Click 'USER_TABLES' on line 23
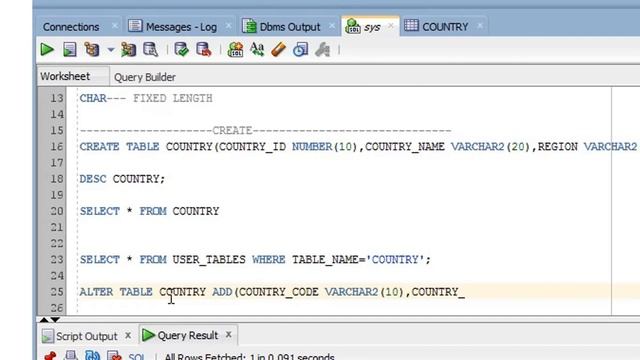This screenshot has height=360, width=640. (x=209, y=260)
